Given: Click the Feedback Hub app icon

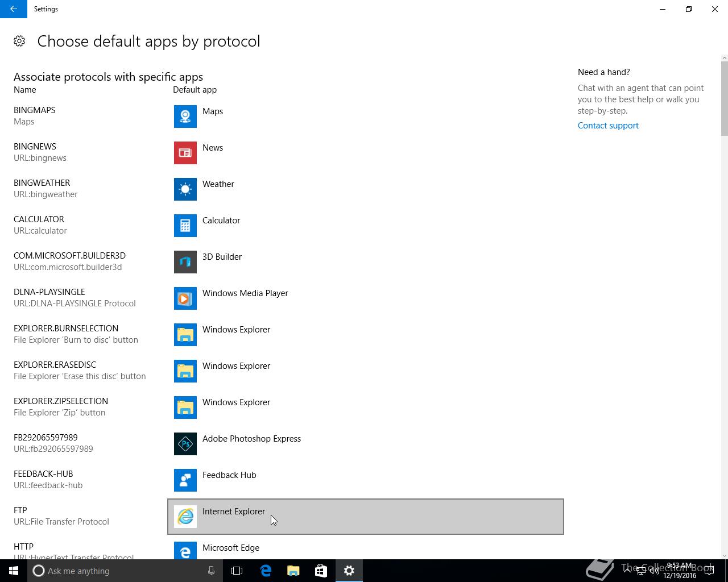Looking at the screenshot, I should (x=185, y=480).
